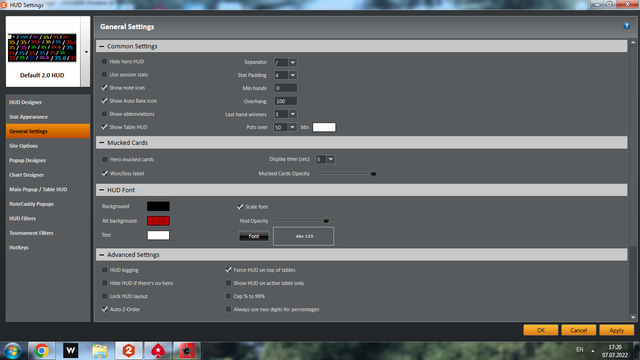The width and height of the screenshot is (640, 360).
Task: Launch Google Chrome from the taskbar
Action: click(41, 351)
